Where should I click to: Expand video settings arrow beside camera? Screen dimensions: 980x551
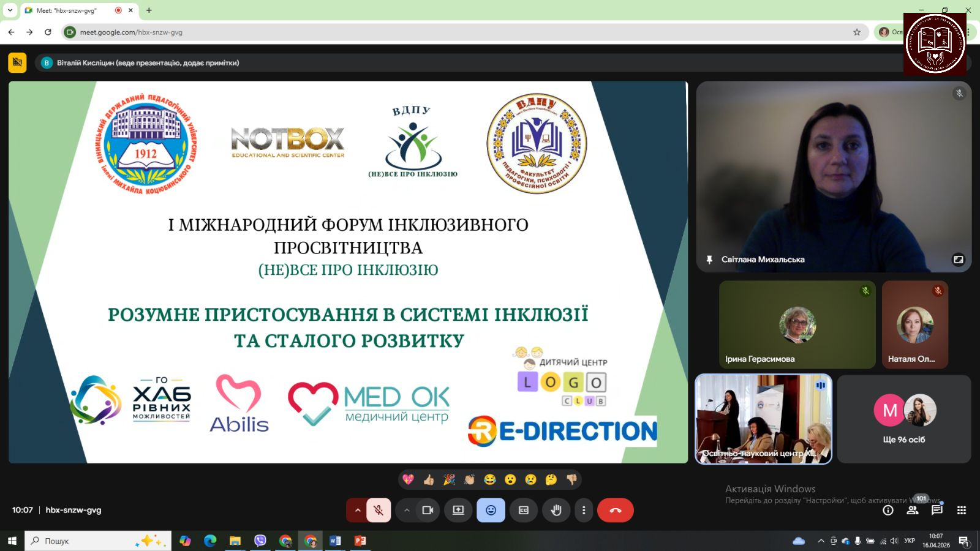coord(407,510)
